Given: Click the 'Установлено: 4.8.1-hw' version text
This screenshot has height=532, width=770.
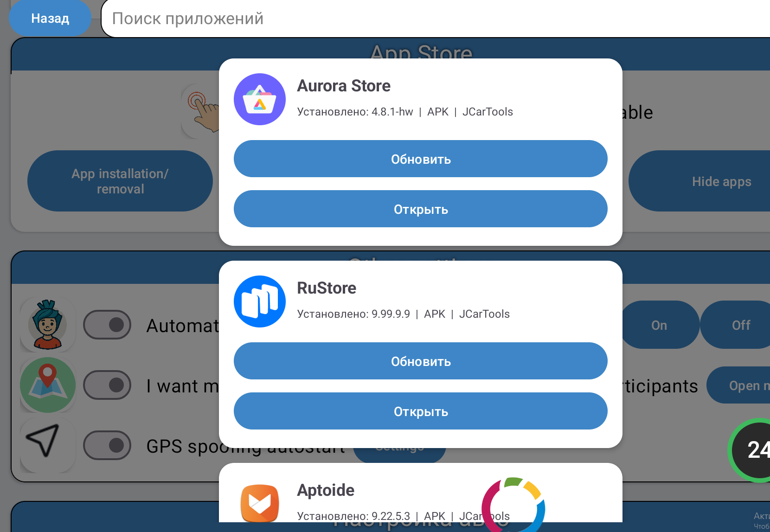Looking at the screenshot, I should pos(355,112).
